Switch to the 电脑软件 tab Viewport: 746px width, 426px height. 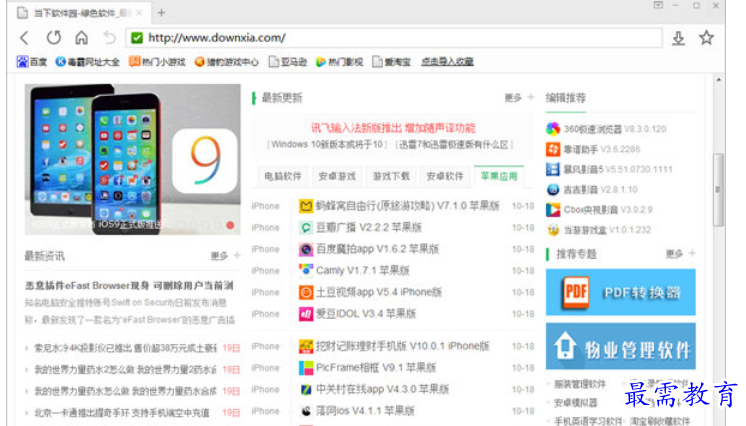tap(283, 177)
